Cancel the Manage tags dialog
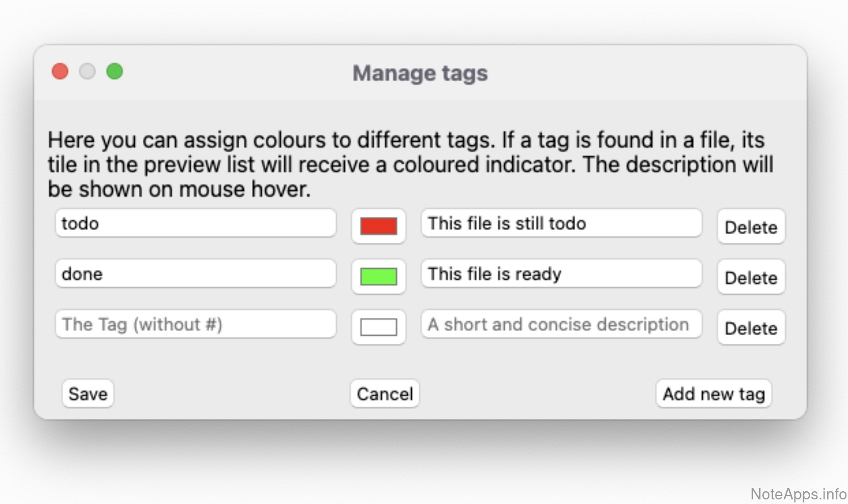 pyautogui.click(x=385, y=393)
